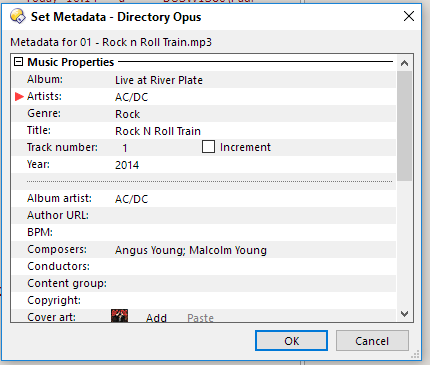430x365 pixels.
Task: Enable the Increment checkbox
Action: tap(208, 147)
